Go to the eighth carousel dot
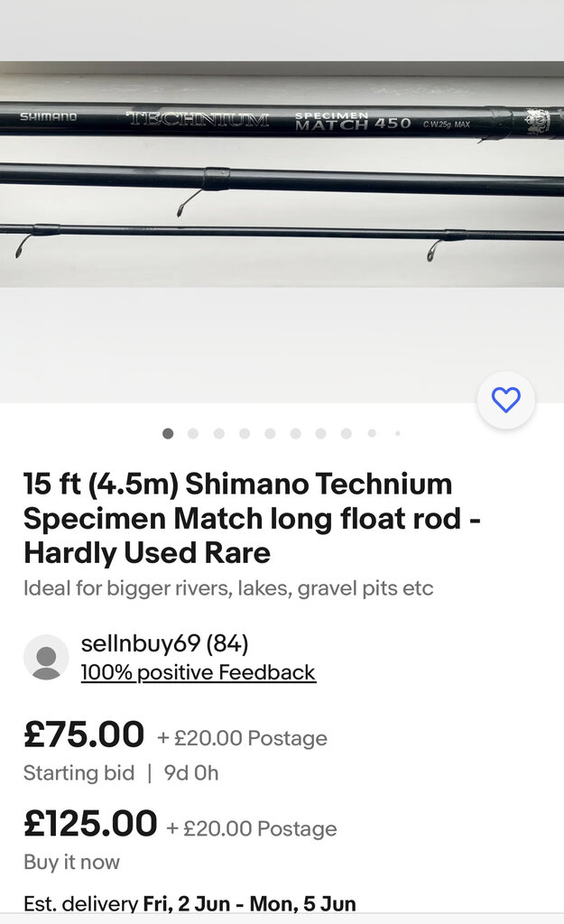Image resolution: width=564 pixels, height=924 pixels. pyautogui.click(x=346, y=433)
